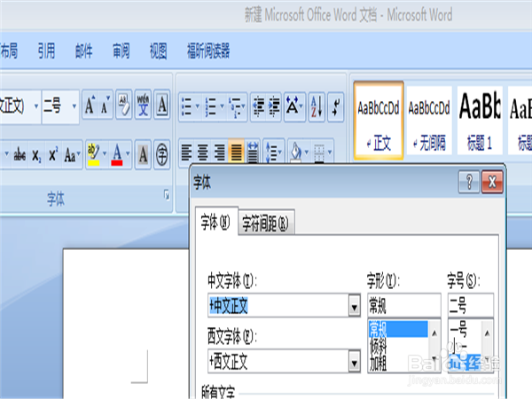
Task: Apply subscript formatting
Action: pyautogui.click(x=36, y=154)
